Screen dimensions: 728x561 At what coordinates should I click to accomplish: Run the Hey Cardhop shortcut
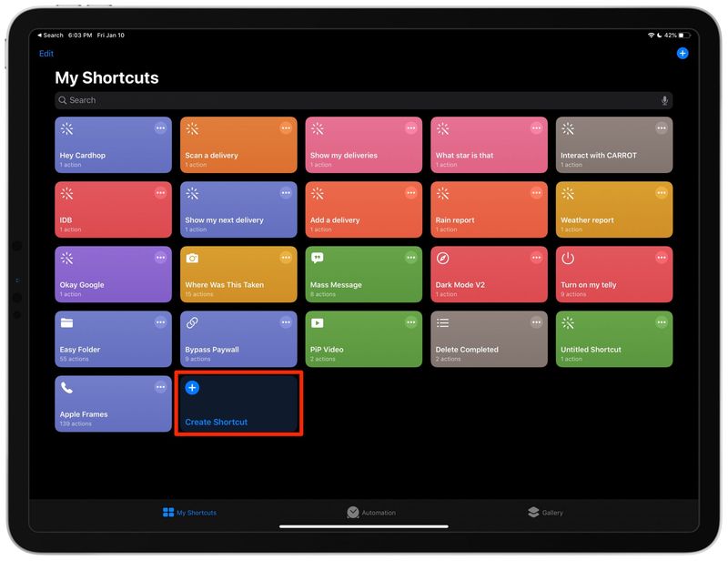coord(113,145)
